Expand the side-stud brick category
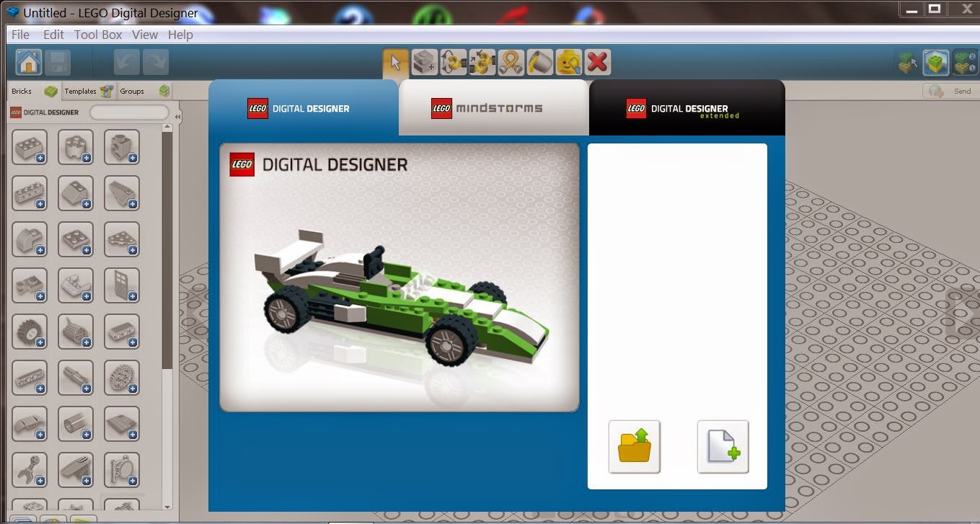 click(122, 147)
